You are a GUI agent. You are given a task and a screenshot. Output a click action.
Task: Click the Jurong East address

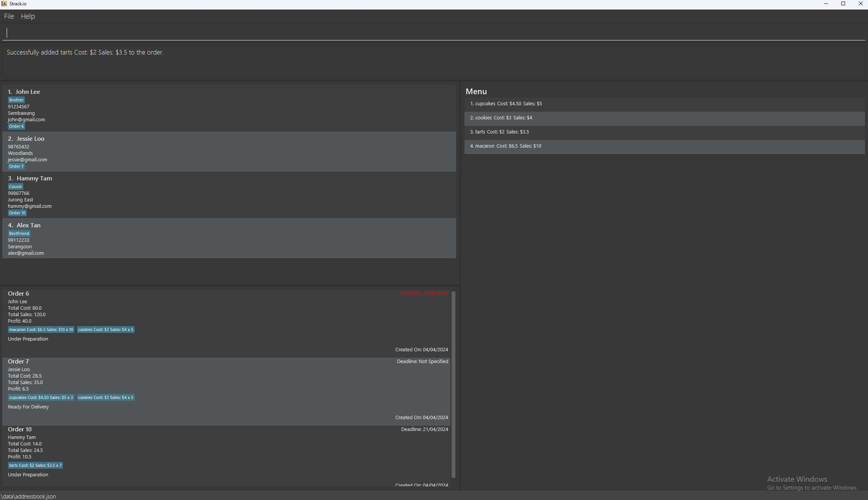click(x=21, y=200)
